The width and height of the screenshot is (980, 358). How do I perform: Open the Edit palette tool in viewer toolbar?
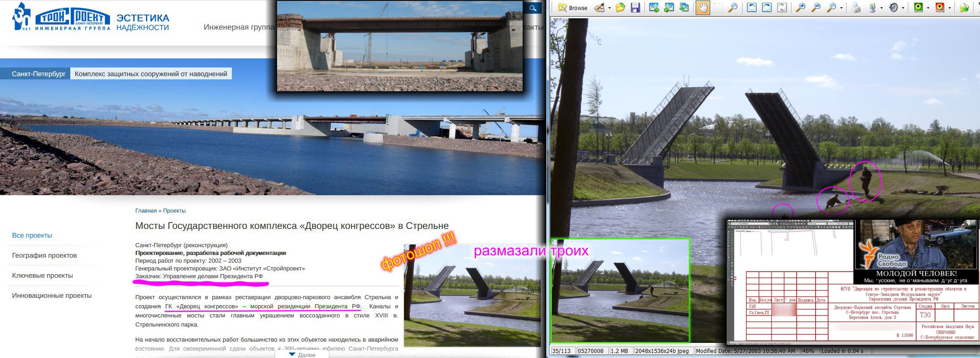coord(599,8)
